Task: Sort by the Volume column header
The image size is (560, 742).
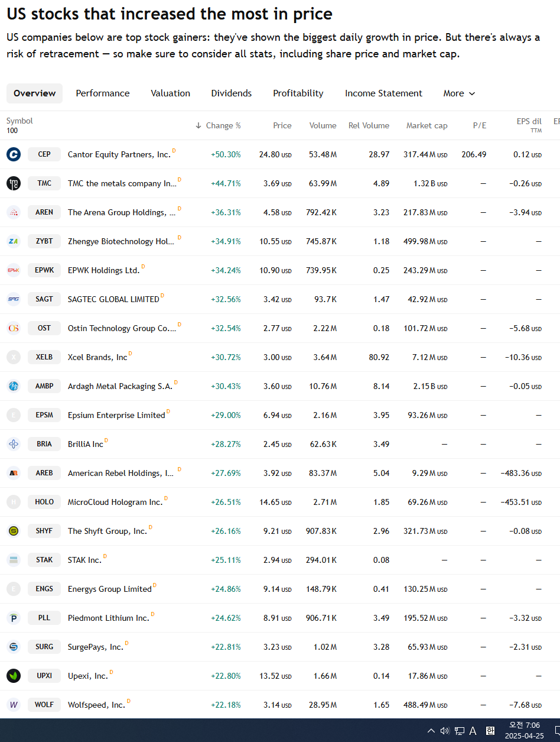Action: point(323,125)
